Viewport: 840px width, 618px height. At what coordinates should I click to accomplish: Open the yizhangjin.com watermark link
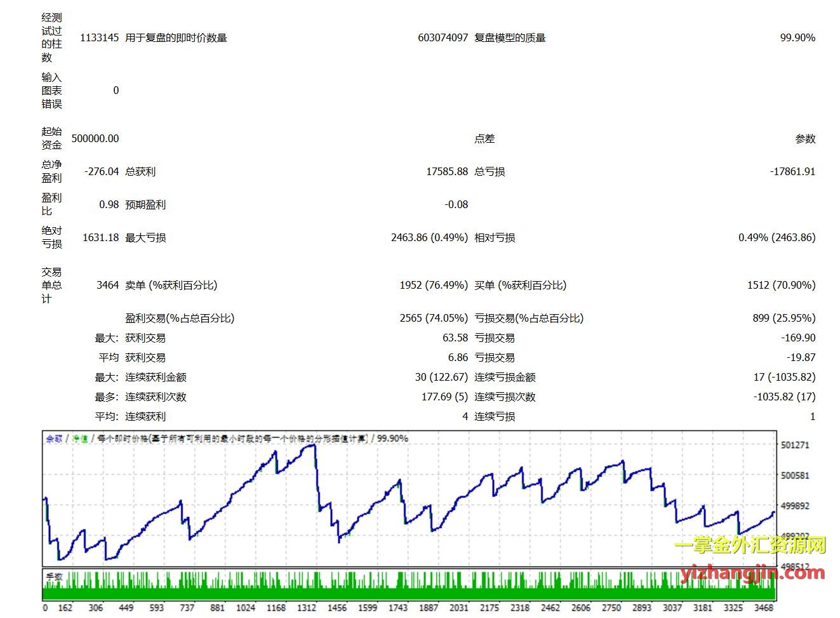coord(752,573)
